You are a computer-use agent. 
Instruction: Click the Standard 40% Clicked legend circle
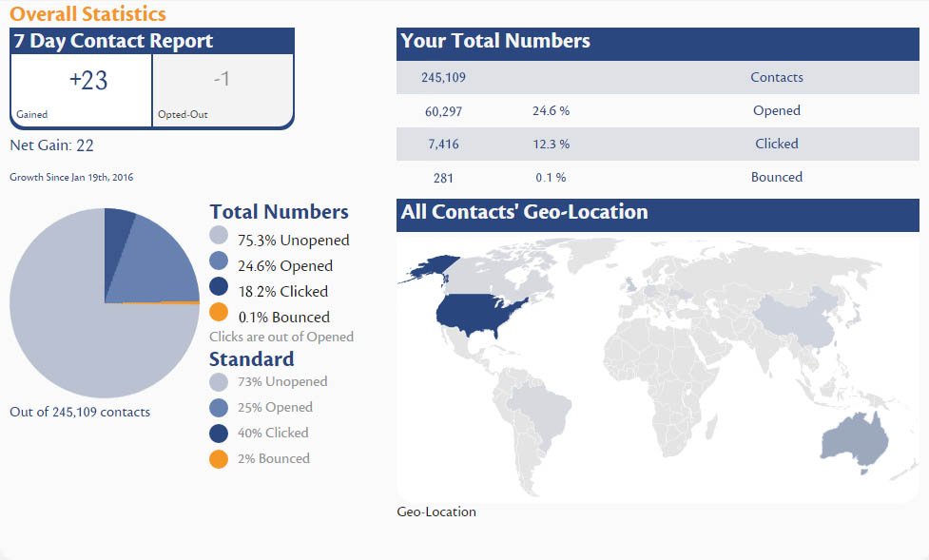[219, 434]
